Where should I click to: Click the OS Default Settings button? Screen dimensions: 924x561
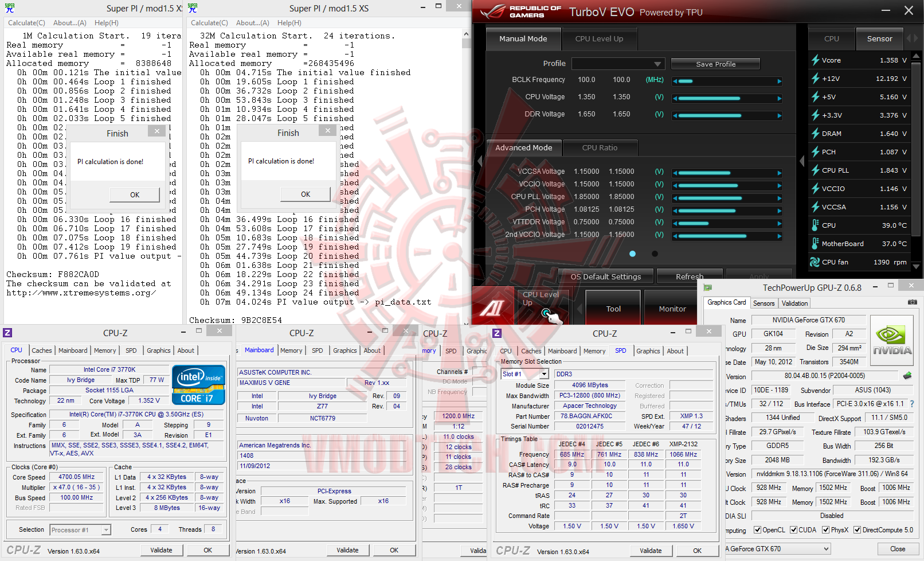click(x=606, y=276)
